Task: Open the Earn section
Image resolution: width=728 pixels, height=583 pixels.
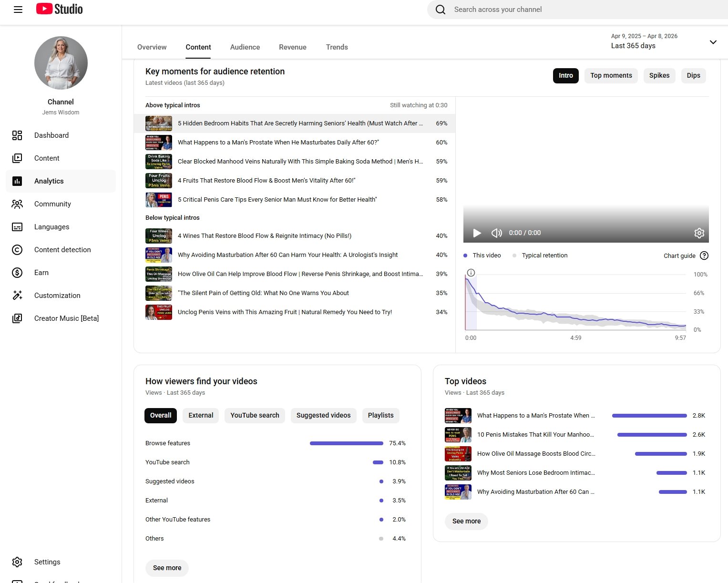Action: pyautogui.click(x=41, y=273)
